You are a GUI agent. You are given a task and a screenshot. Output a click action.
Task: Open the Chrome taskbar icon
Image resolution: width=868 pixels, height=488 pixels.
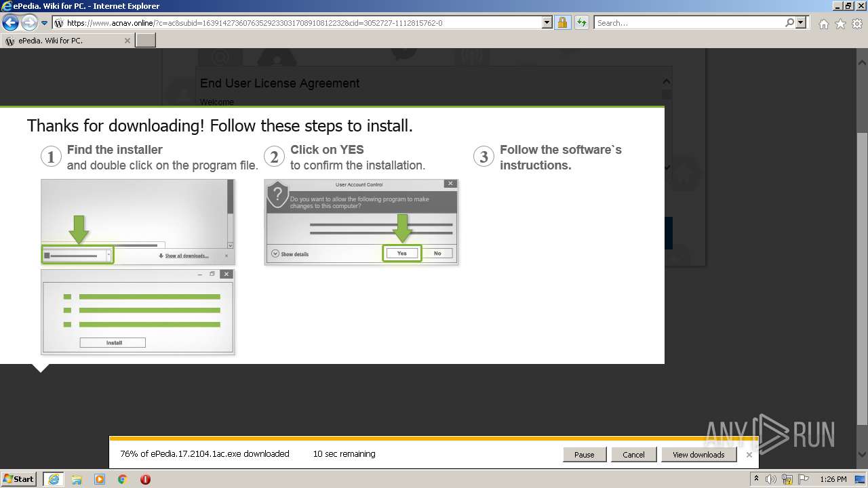pos(123,479)
